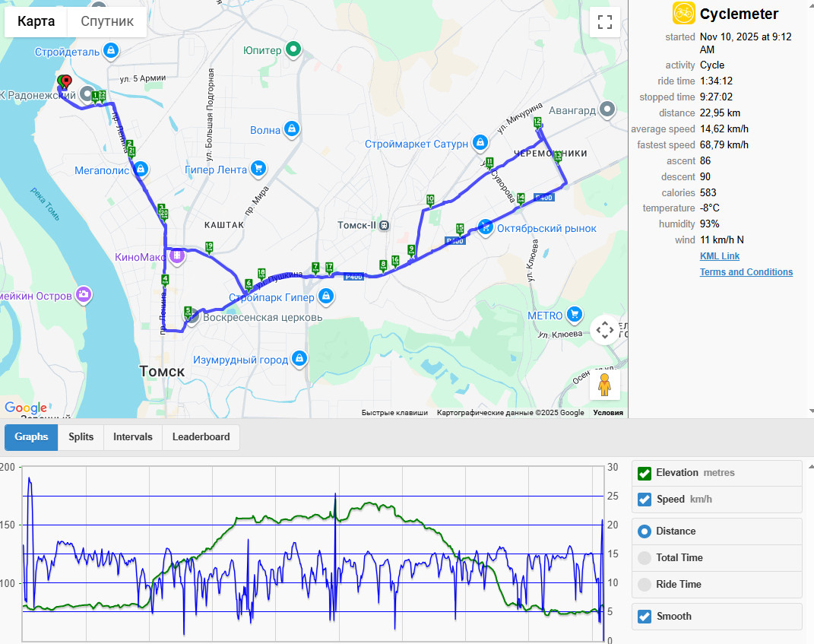Open the Leaderboard tab
Viewport: 814px width, 644px height.
point(201,436)
